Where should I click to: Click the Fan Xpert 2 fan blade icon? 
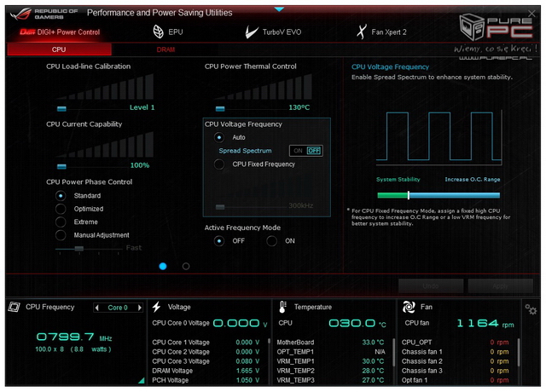coord(362,32)
